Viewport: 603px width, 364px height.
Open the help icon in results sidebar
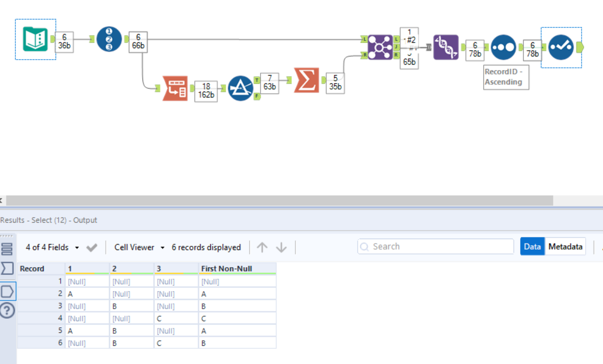coord(7,310)
